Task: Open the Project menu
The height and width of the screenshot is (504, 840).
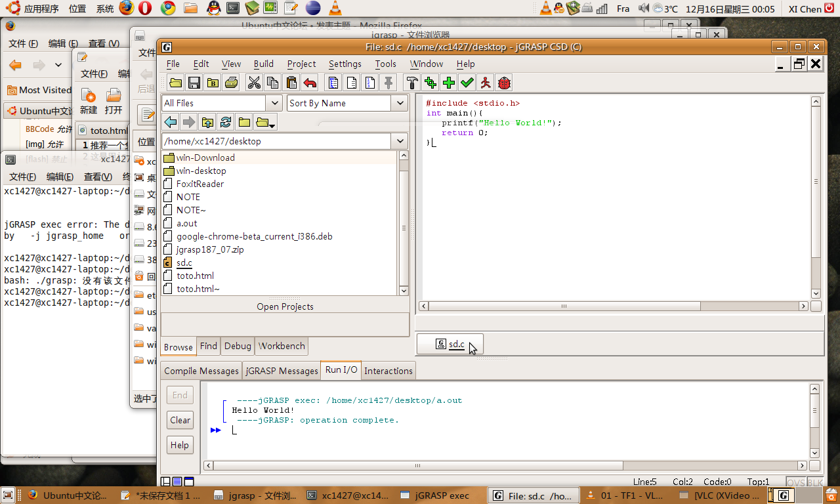Action: tap(302, 64)
